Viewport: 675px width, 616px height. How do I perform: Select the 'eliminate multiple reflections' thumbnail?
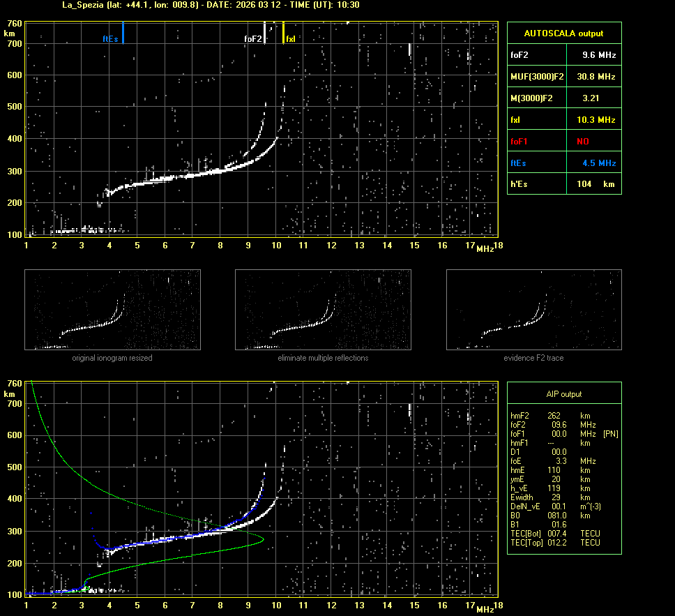323,310
